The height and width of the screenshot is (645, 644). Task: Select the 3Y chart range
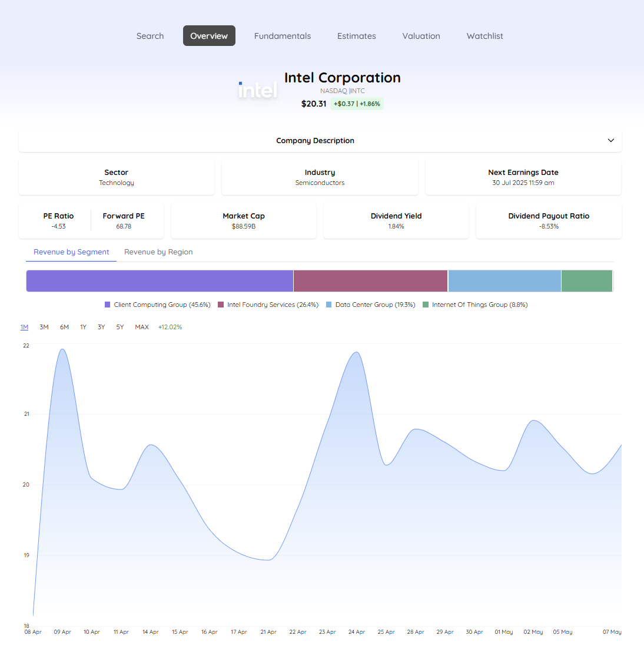[x=101, y=327]
